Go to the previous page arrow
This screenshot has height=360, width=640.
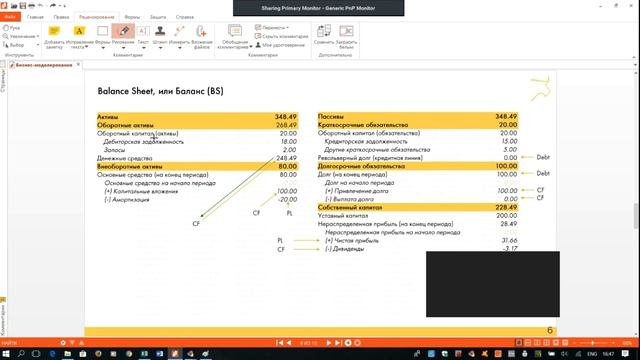(289, 343)
